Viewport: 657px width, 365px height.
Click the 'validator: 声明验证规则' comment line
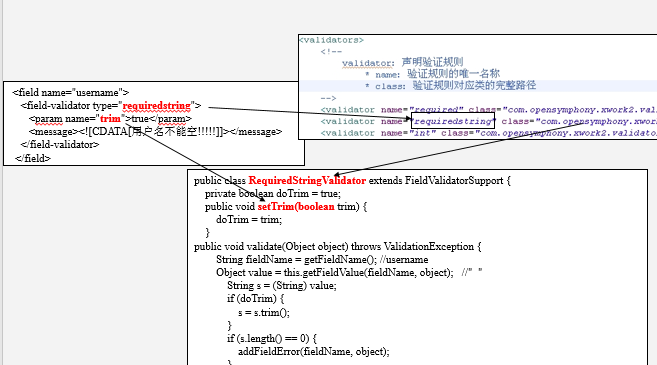point(402,63)
